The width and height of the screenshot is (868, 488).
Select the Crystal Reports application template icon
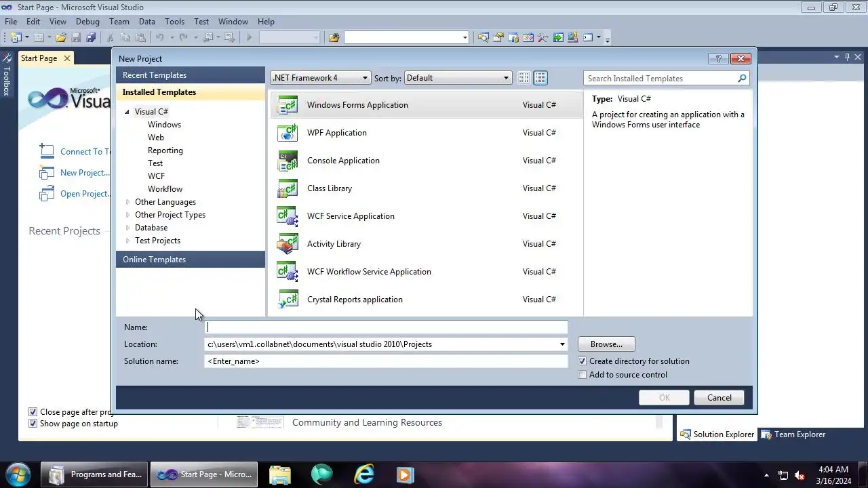point(288,300)
